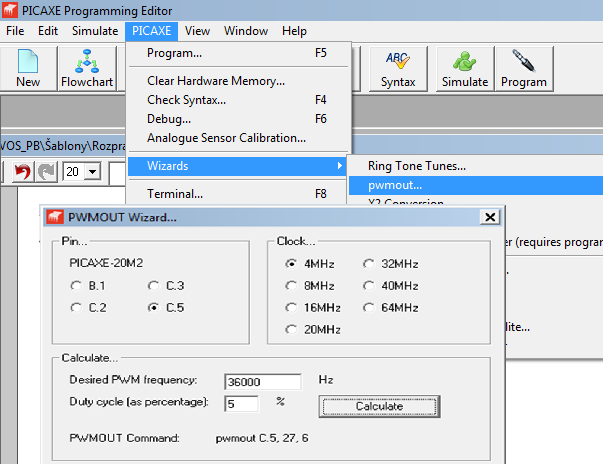The width and height of the screenshot is (603, 464).
Task: Open the View menu
Action: coord(197,31)
